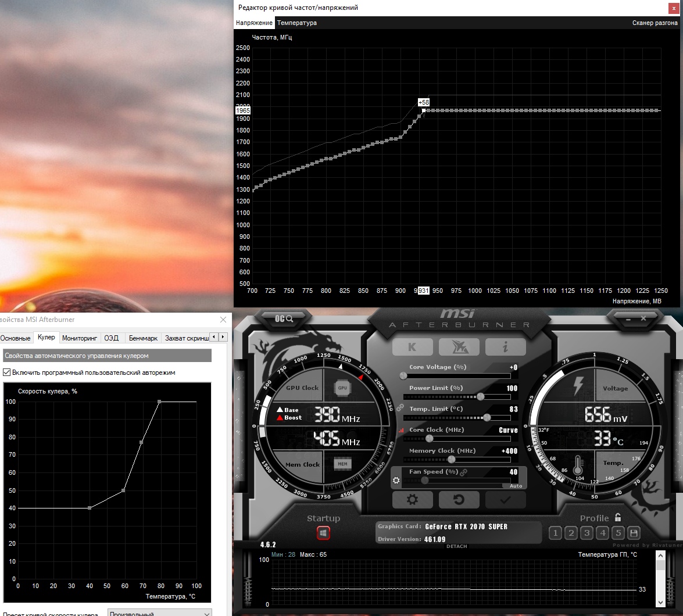Close the Afterburner skin window

click(643, 318)
